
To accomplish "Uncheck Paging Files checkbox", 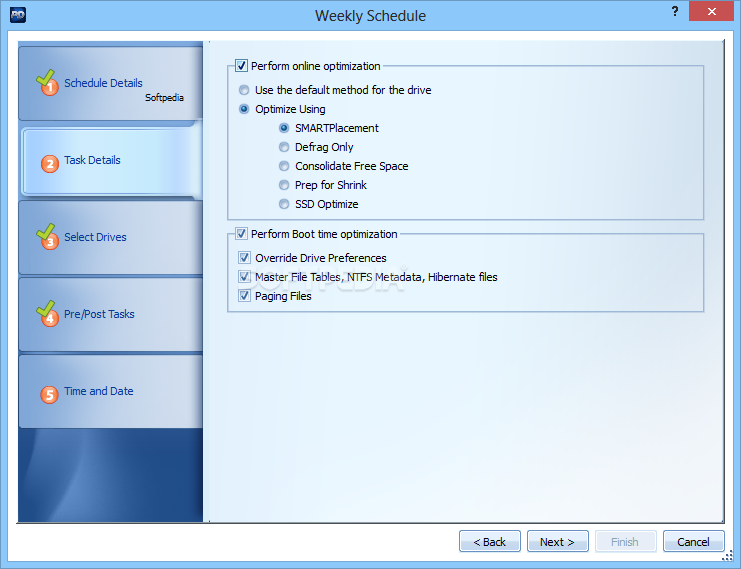I will tap(244, 296).
